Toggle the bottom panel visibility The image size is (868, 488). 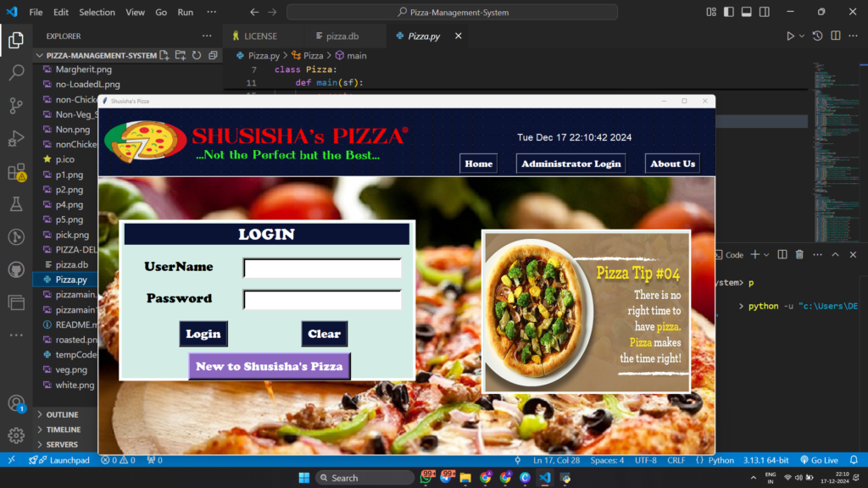(x=746, y=12)
